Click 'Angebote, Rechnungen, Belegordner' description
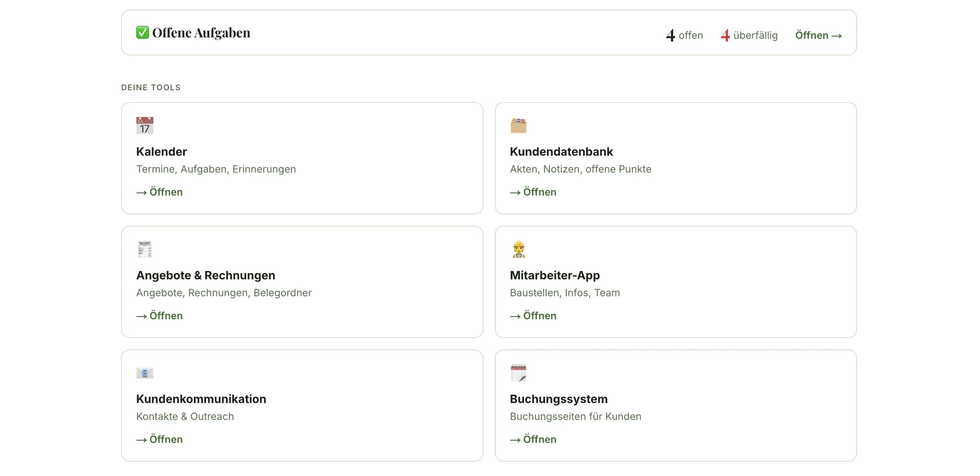The image size is (980, 476). click(224, 293)
